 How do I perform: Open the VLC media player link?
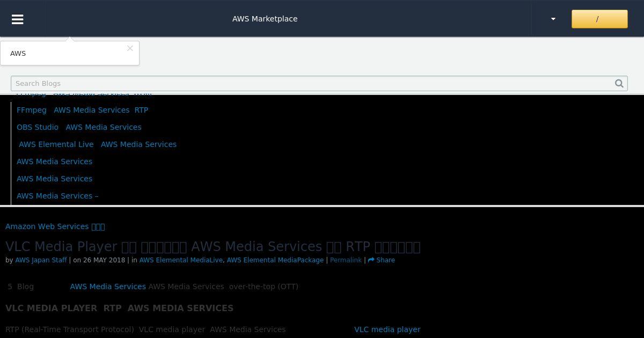coord(387,329)
